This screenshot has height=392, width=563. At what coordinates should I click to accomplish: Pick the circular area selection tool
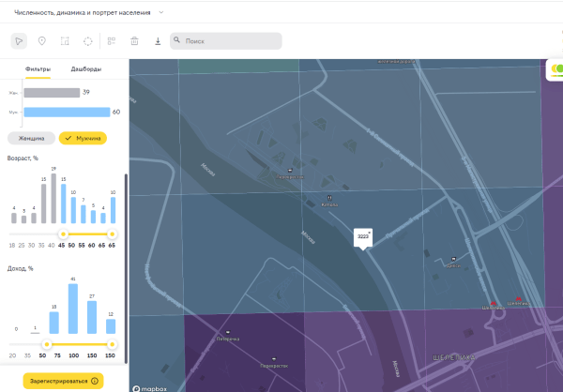[88, 41]
